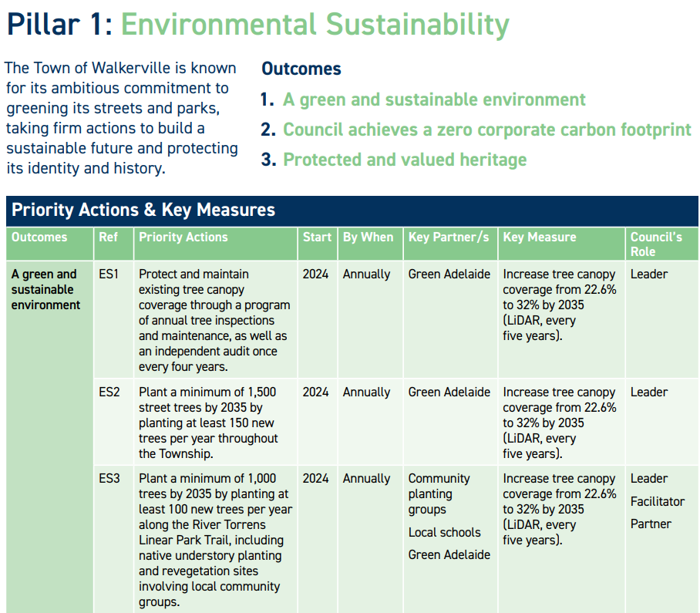
Task: Click "Green Adelaide" in the ES1 row
Action: click(449, 275)
